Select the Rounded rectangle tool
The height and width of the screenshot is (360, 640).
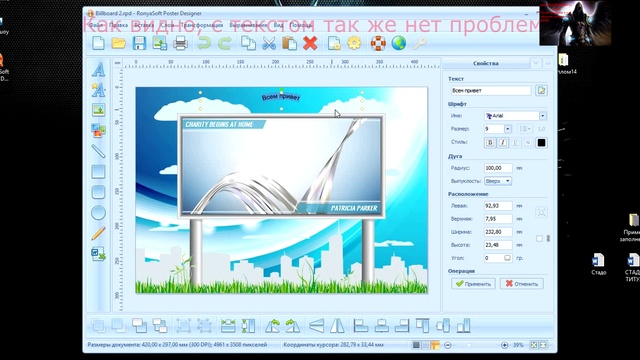[x=98, y=192]
